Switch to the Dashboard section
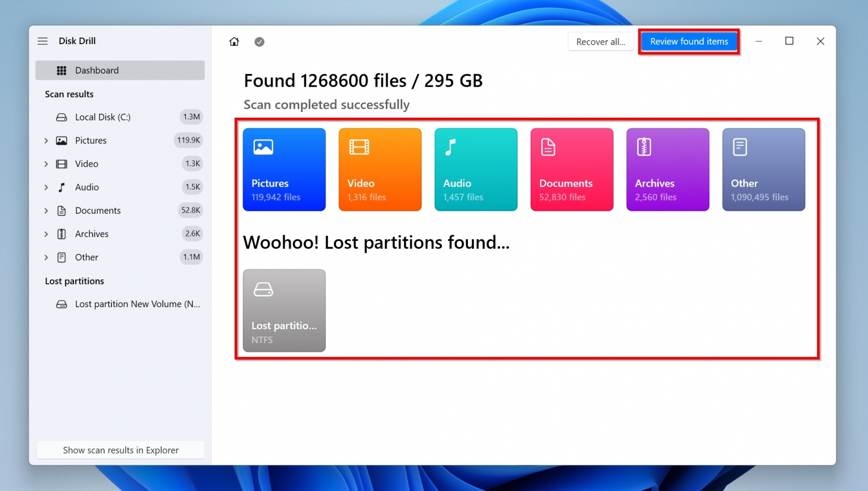868x491 pixels. pyautogui.click(x=97, y=70)
